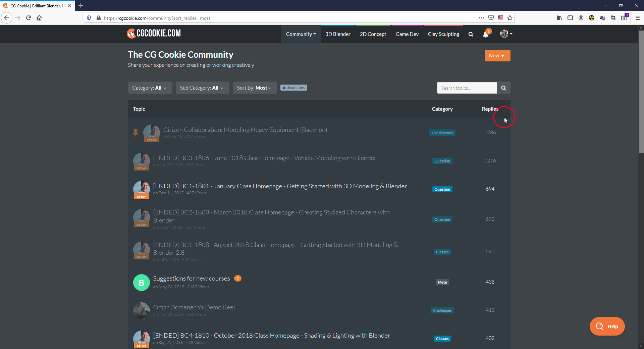Click the green B user avatar

click(142, 283)
